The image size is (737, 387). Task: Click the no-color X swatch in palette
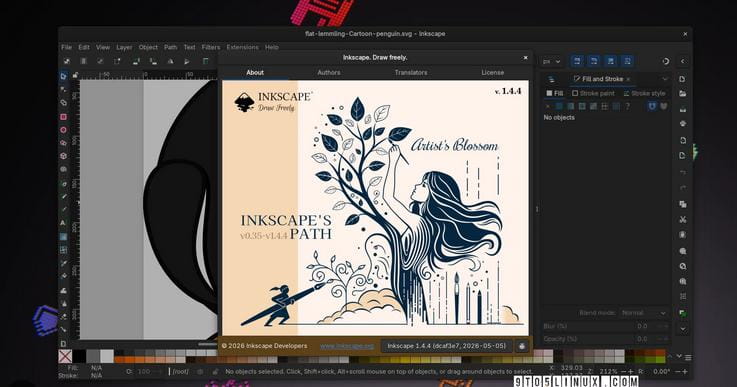tap(65, 356)
